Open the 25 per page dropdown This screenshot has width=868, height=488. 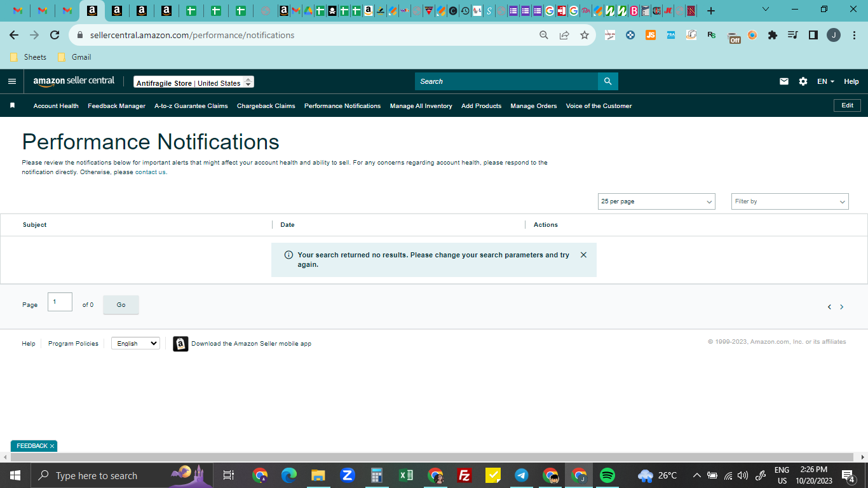[x=656, y=201]
